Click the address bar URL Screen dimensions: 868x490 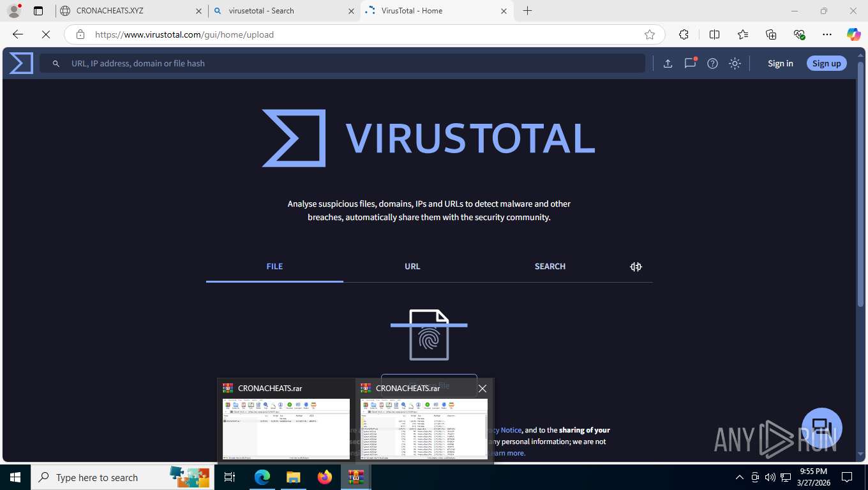[x=184, y=34]
